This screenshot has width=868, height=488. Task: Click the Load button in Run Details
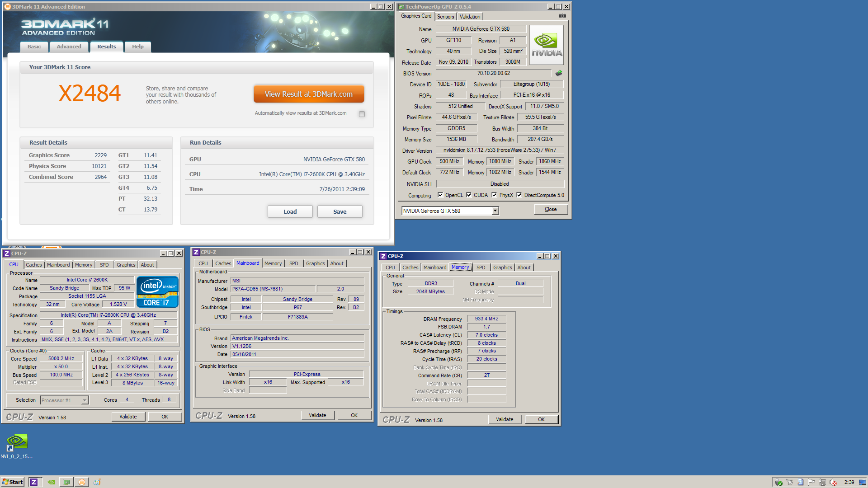(x=290, y=211)
